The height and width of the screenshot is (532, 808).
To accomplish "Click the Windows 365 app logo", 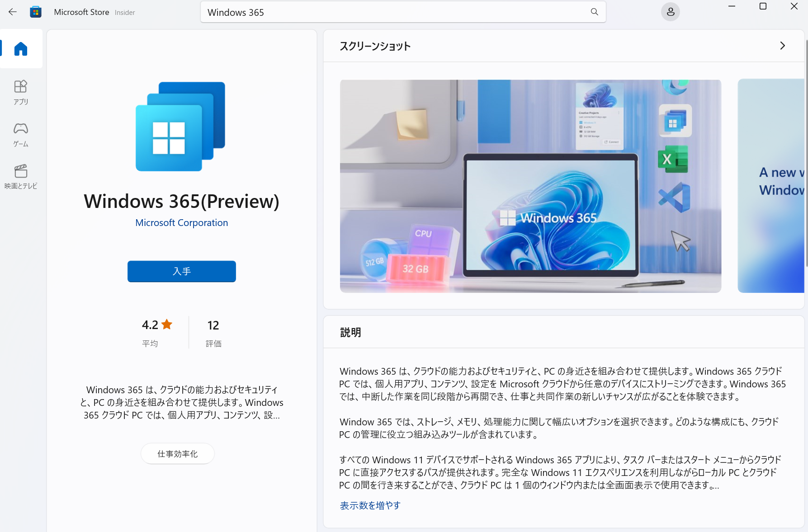I will pyautogui.click(x=180, y=127).
